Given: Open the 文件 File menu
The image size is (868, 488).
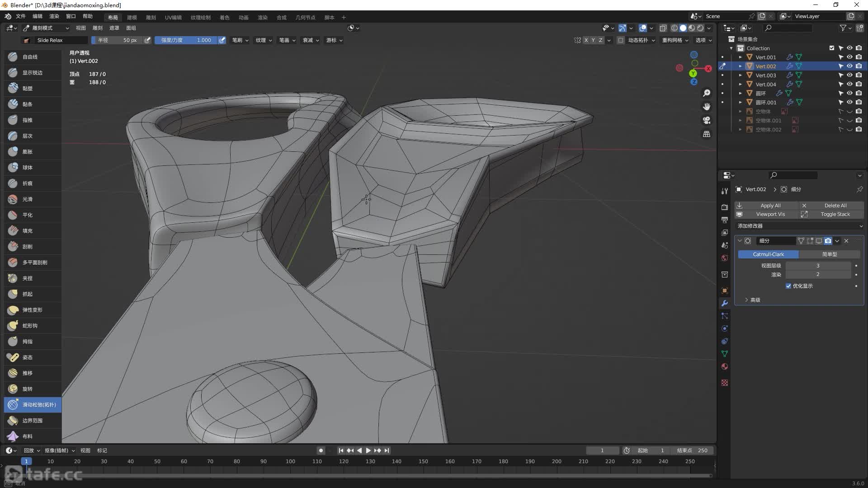Looking at the screenshot, I should [21, 16].
